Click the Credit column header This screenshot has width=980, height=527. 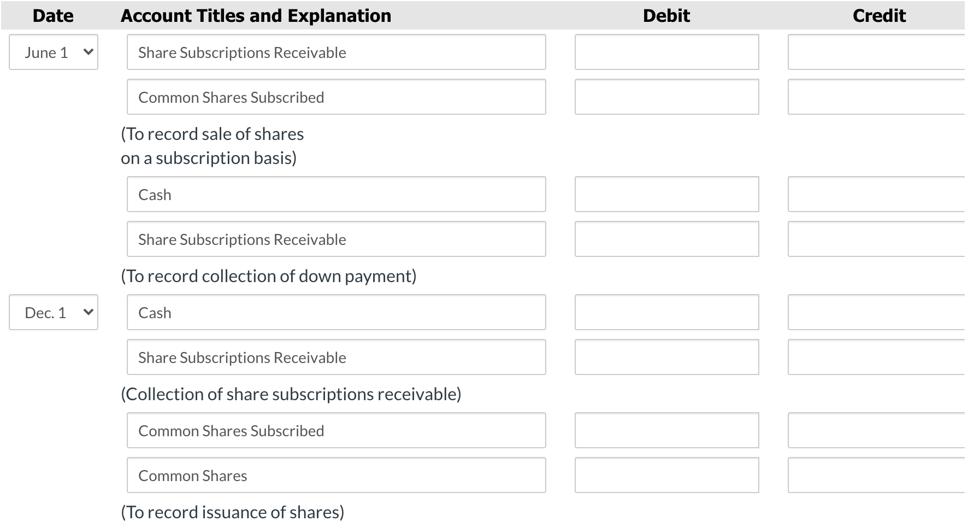pos(878,15)
